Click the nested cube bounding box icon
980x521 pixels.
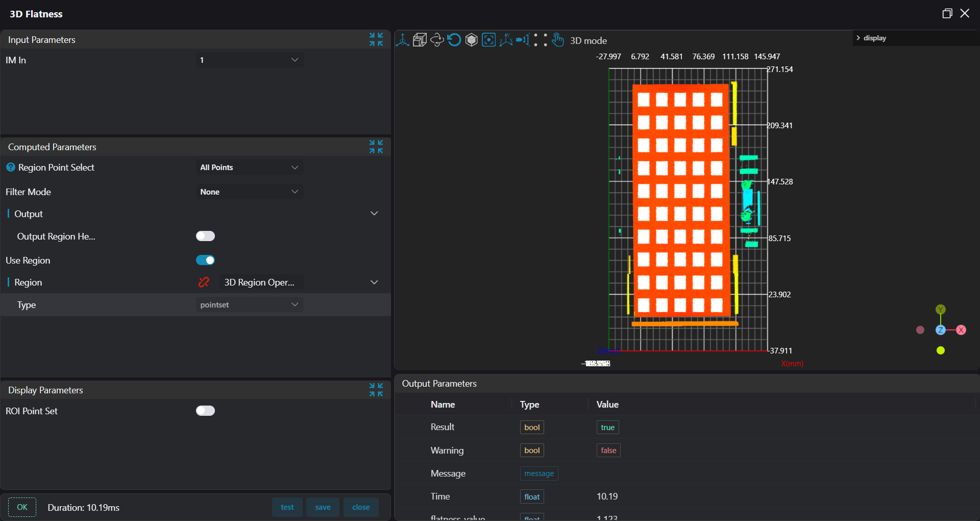[420, 40]
